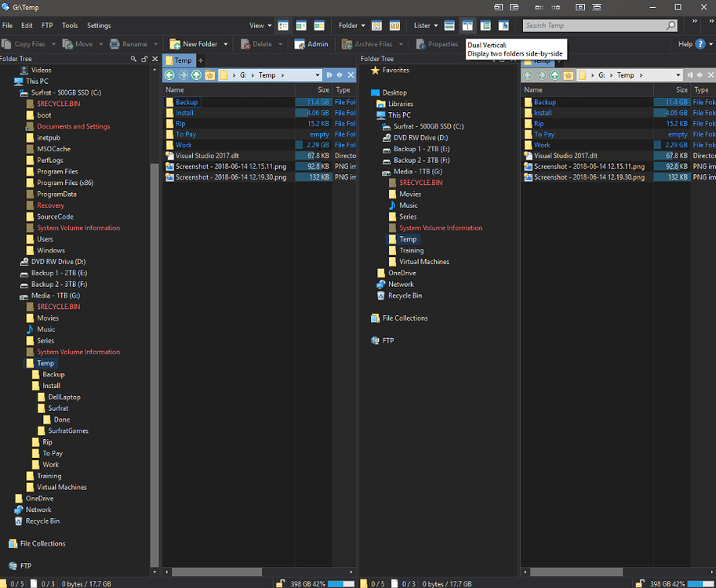Add a new tab next to Temp tab
716x588 pixels.
[x=201, y=60]
